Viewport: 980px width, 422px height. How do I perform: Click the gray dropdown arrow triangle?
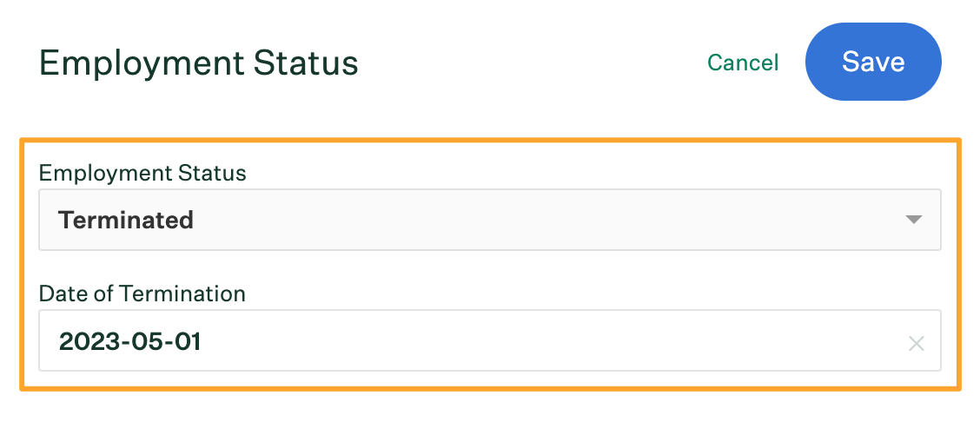pos(914,220)
